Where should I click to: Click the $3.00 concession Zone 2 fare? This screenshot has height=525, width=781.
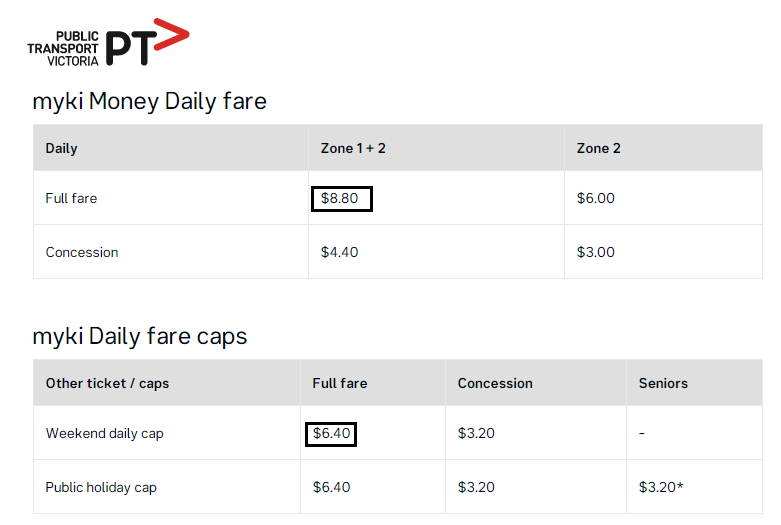pos(595,252)
